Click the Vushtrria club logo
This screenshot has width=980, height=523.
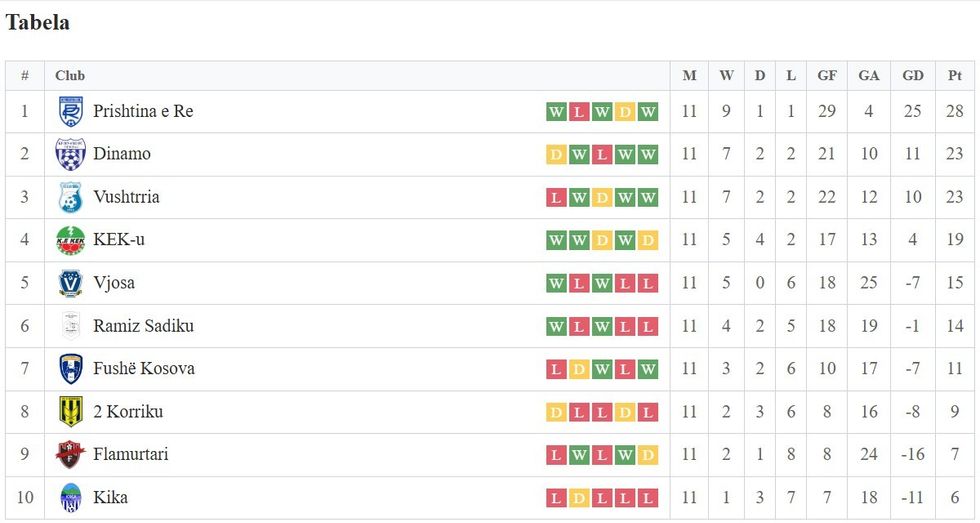[x=70, y=198]
